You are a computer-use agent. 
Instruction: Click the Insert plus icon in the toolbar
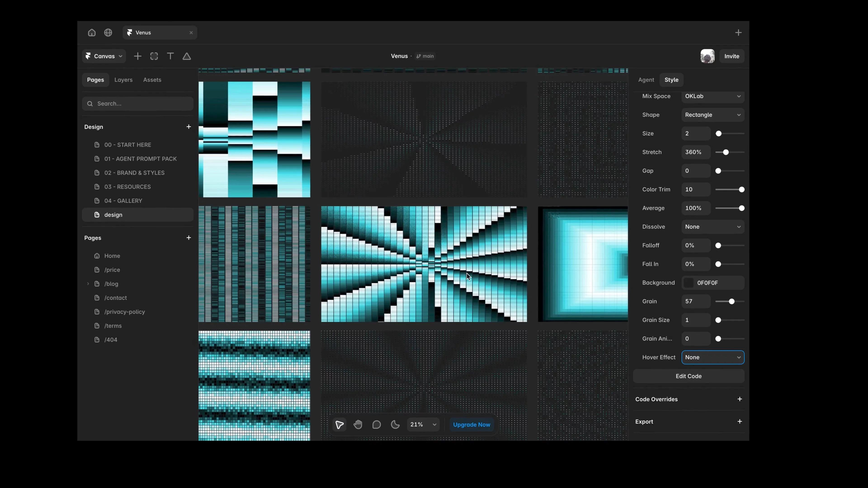[137, 56]
